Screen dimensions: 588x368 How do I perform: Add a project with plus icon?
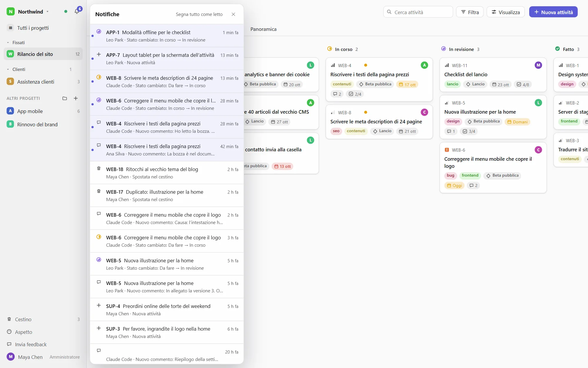pyautogui.click(x=76, y=98)
